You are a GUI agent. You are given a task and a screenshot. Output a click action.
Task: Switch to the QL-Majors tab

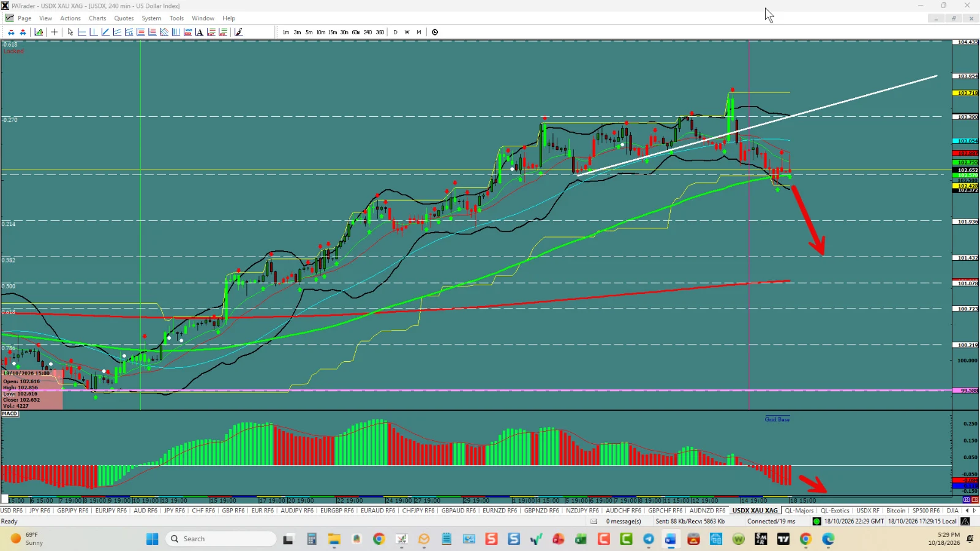point(799,511)
